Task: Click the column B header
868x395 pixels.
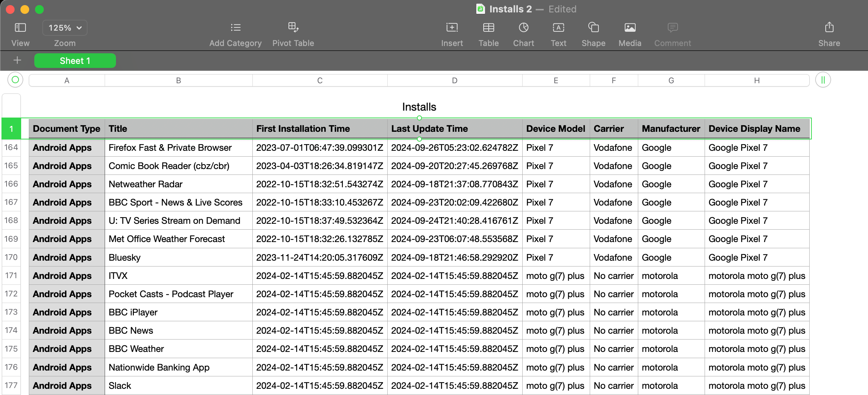Action: [178, 80]
